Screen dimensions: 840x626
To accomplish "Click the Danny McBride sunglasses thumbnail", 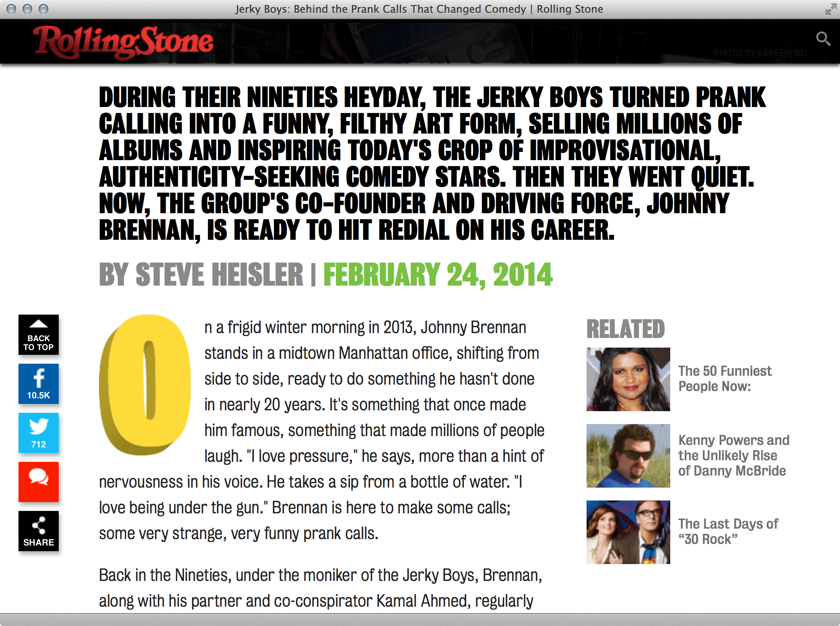I will click(628, 456).
